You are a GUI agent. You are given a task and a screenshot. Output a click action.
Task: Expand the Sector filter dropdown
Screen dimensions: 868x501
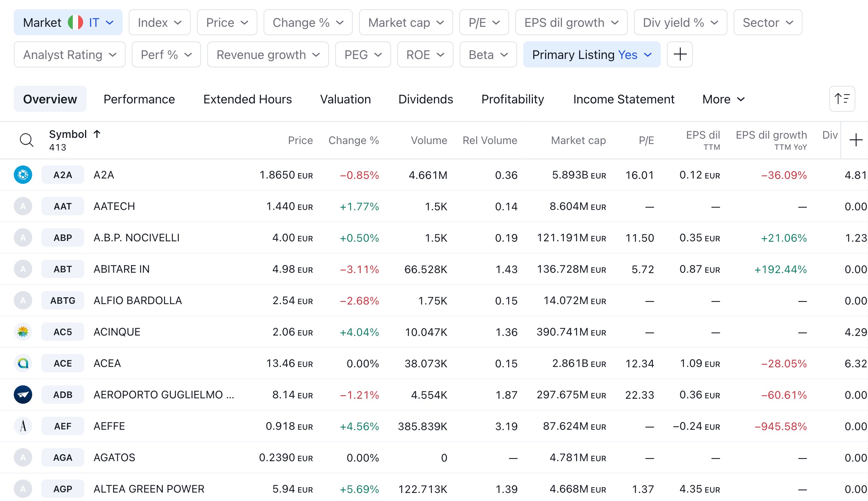(767, 23)
